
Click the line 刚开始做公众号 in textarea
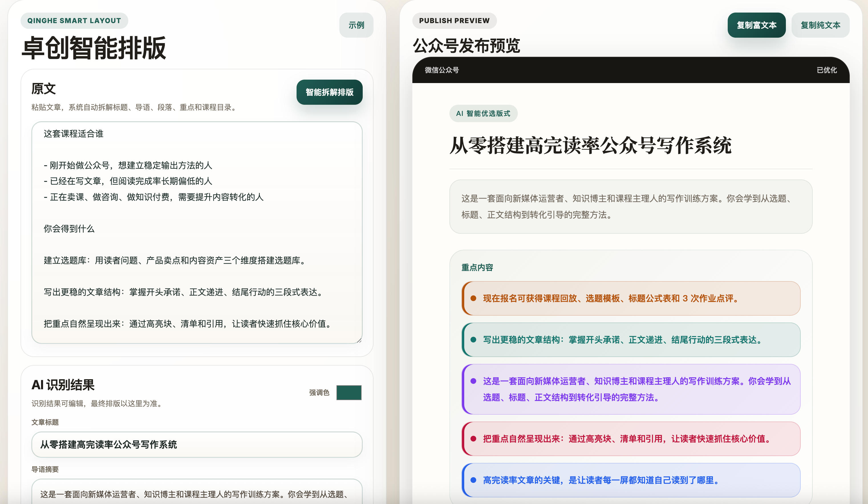click(x=128, y=165)
